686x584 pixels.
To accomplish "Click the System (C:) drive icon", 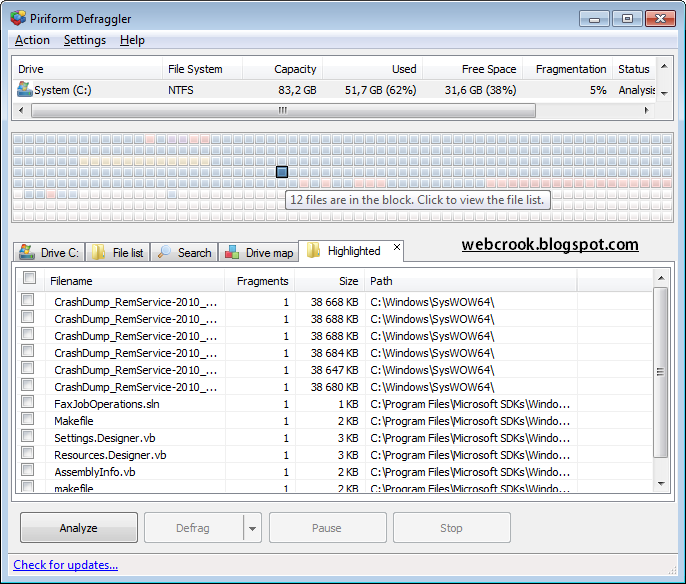I will click(24, 89).
